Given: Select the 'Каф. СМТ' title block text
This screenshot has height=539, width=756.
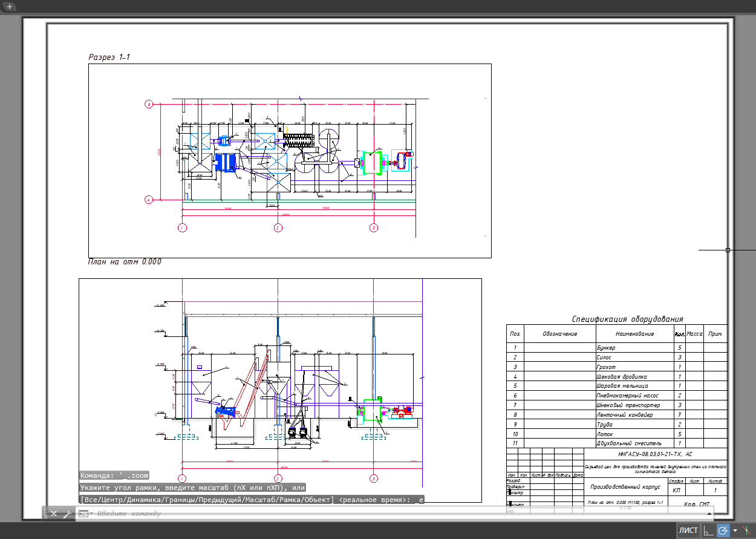Looking at the screenshot, I should click(x=697, y=504).
